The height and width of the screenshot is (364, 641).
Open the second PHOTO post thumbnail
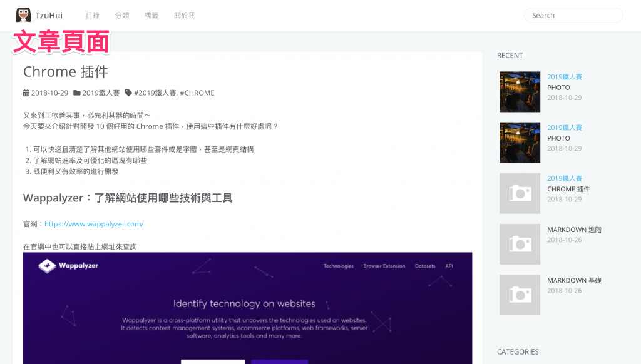pyautogui.click(x=520, y=143)
